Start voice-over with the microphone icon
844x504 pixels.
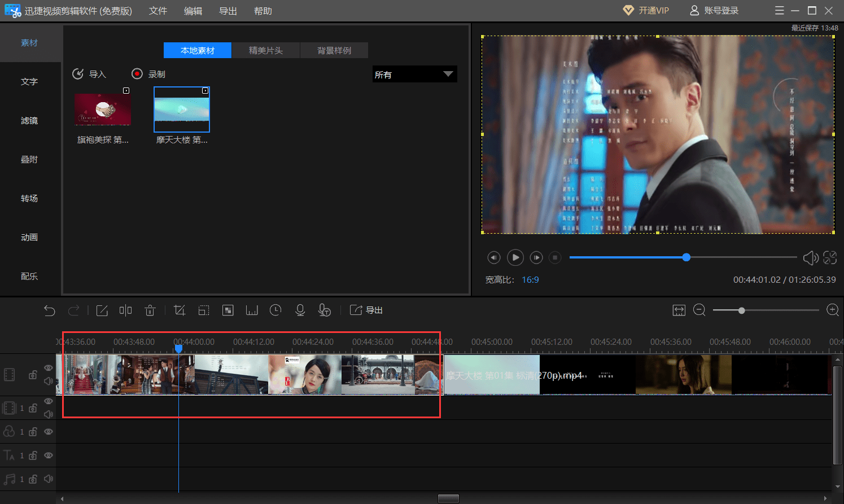click(x=300, y=310)
